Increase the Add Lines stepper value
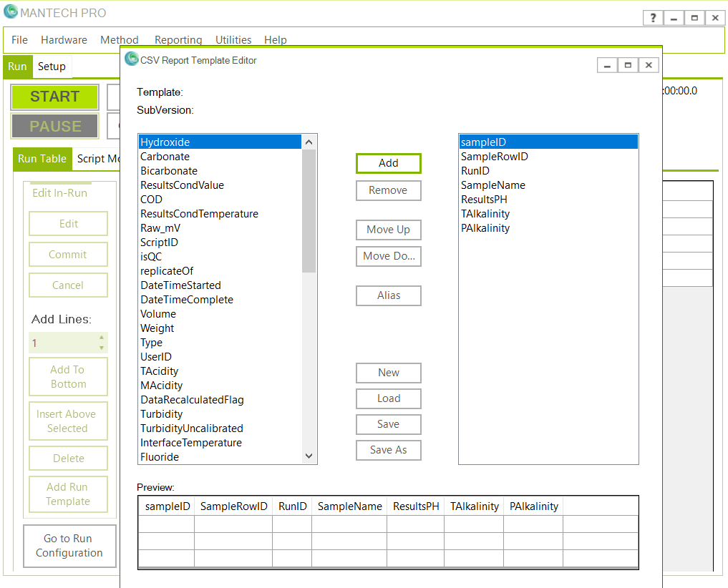This screenshot has height=588, width=728. [x=102, y=338]
